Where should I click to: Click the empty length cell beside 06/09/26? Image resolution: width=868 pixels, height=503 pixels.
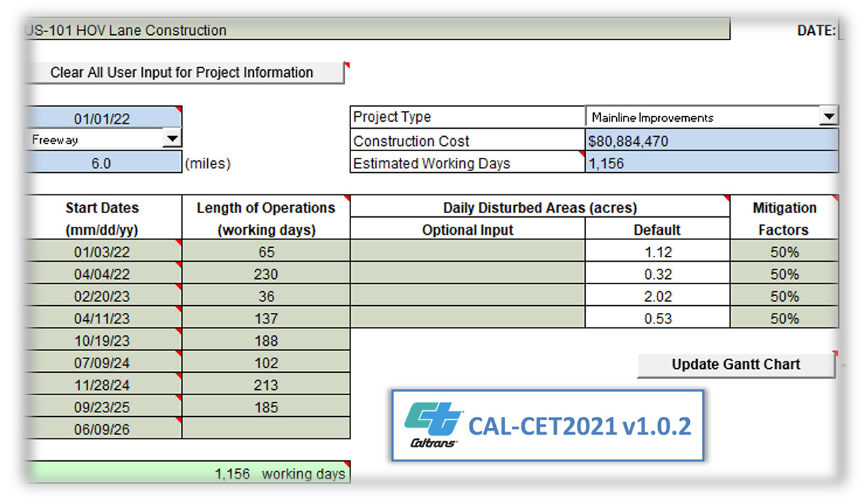(x=266, y=429)
